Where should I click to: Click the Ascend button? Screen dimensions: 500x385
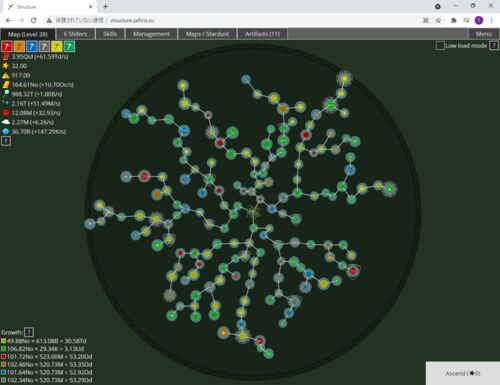tap(463, 373)
